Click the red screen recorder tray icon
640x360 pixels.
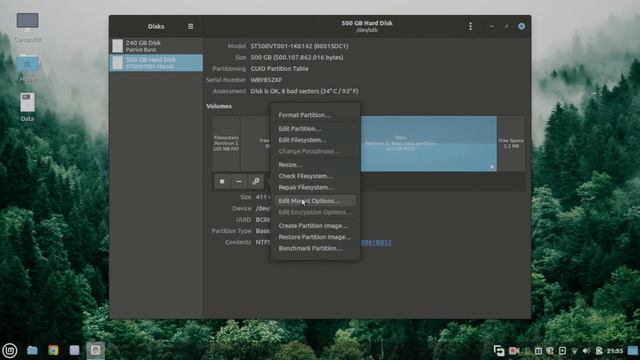point(513,351)
